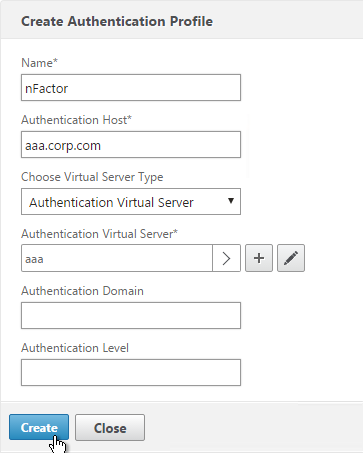Click the Close button
The width and height of the screenshot is (363, 453).
click(110, 428)
